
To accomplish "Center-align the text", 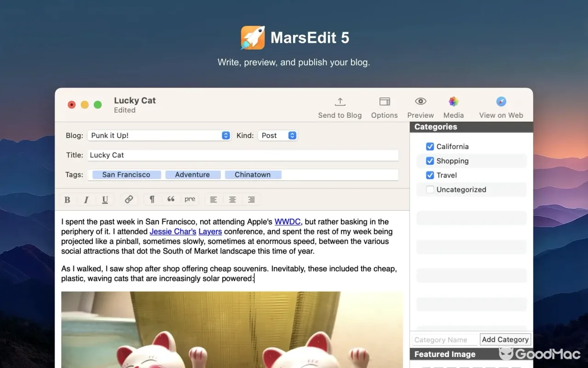I will pyautogui.click(x=232, y=200).
